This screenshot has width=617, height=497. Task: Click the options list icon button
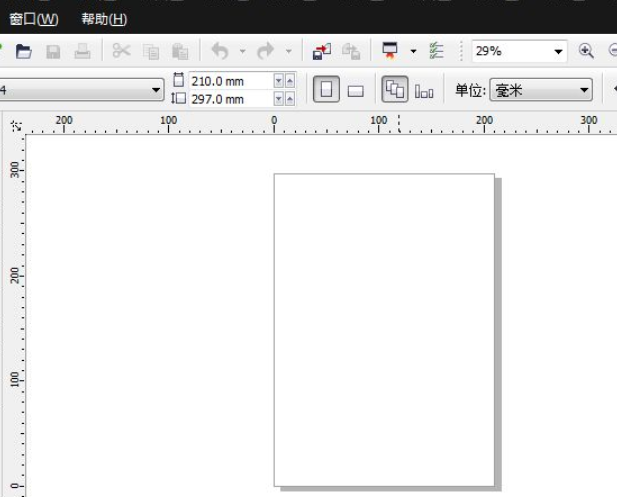click(x=436, y=51)
